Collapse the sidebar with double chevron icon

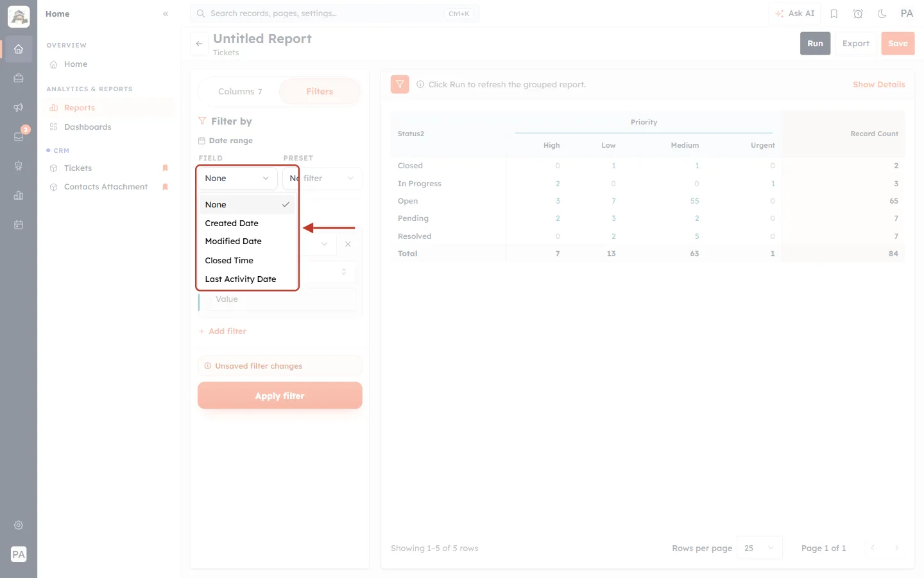point(166,13)
